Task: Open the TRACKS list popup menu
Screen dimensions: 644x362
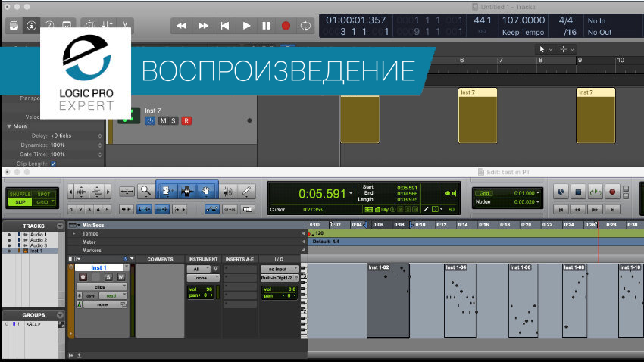Action: pos(60,226)
